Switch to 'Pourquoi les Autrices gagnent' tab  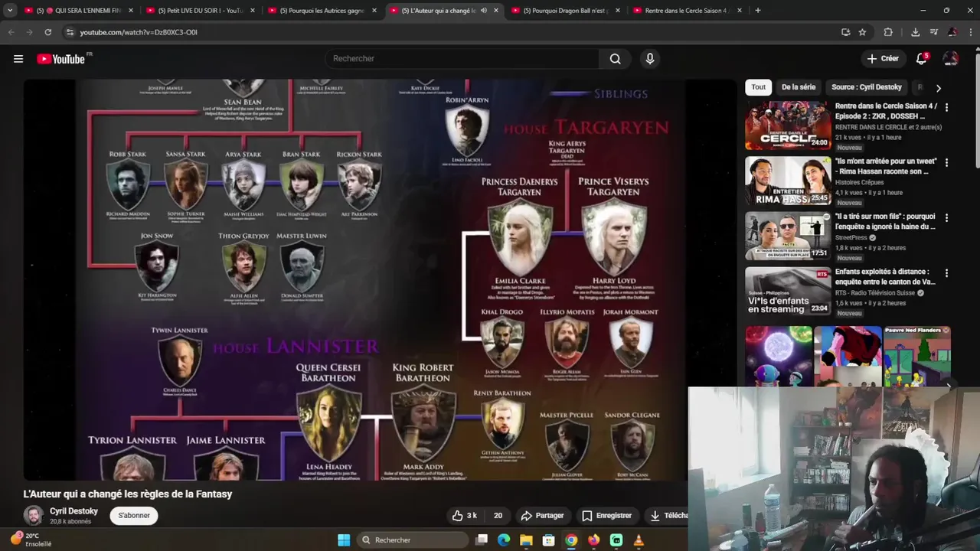[x=322, y=11]
